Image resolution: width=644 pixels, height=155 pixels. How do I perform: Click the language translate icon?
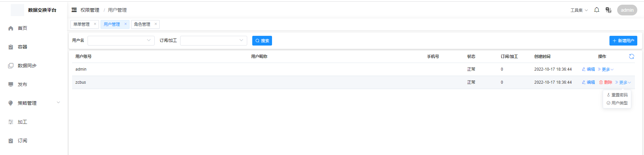click(x=608, y=10)
